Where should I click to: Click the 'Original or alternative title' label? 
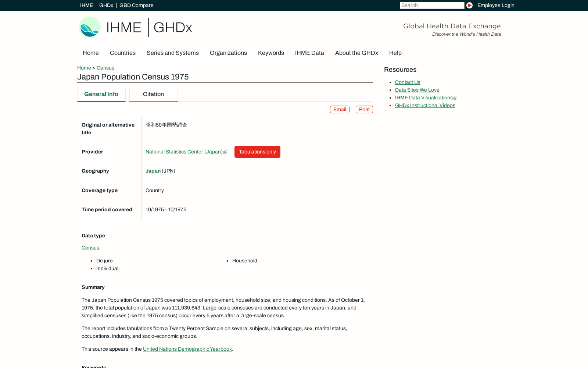point(108,129)
